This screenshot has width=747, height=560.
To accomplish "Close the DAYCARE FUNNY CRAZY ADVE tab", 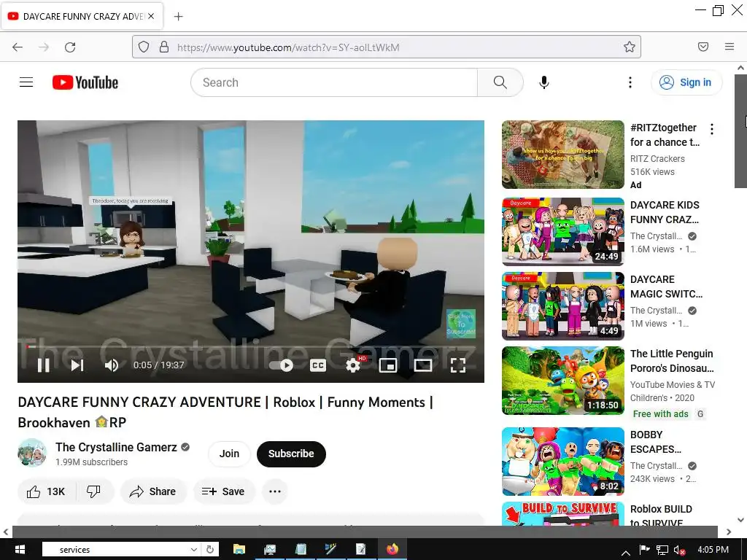I will [x=151, y=16].
